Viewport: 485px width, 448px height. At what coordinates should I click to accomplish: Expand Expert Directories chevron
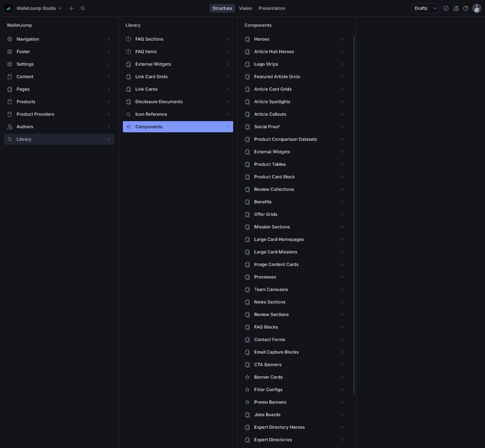click(342, 440)
